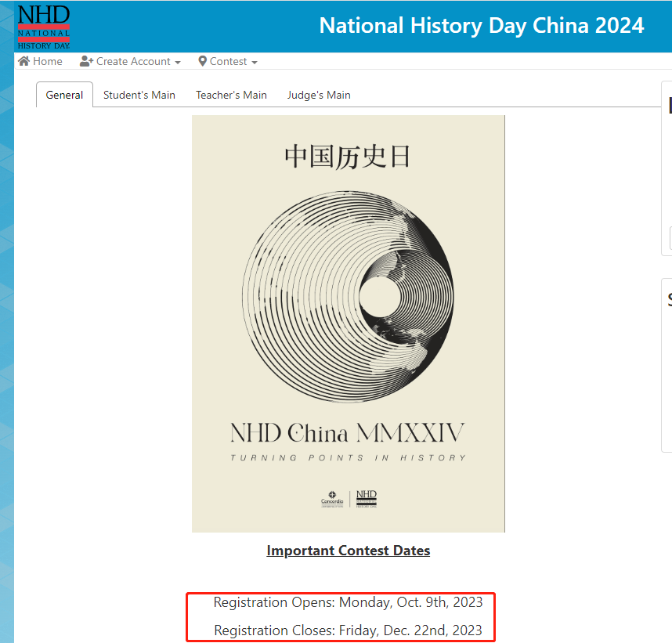This screenshot has height=643, width=672.
Task: Switch to the Student's Main tab
Action: [139, 95]
